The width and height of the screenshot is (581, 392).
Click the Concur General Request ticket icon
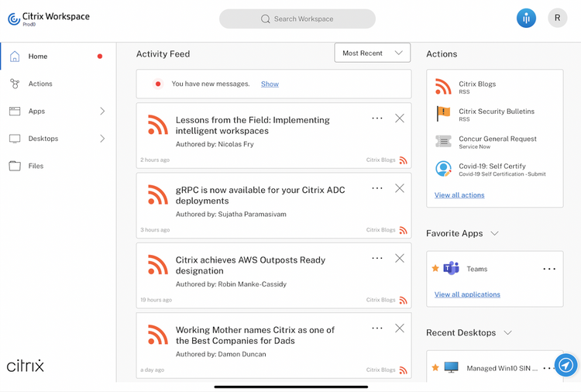(443, 141)
